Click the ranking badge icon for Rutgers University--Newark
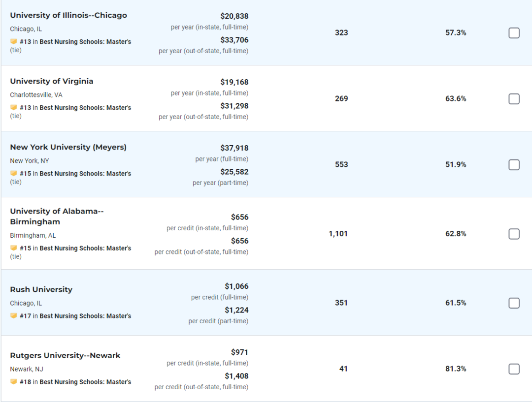The width and height of the screenshot is (532, 402). pyautogui.click(x=14, y=381)
